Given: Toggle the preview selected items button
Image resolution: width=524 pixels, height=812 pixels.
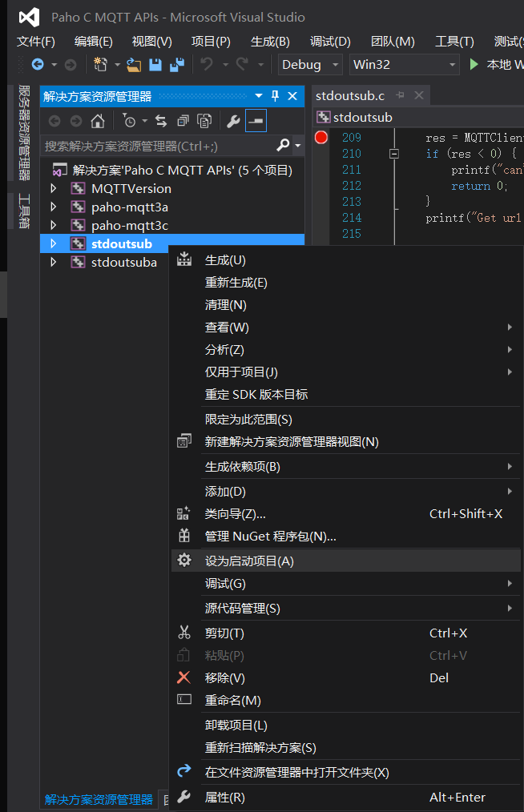Looking at the screenshot, I should (x=256, y=121).
